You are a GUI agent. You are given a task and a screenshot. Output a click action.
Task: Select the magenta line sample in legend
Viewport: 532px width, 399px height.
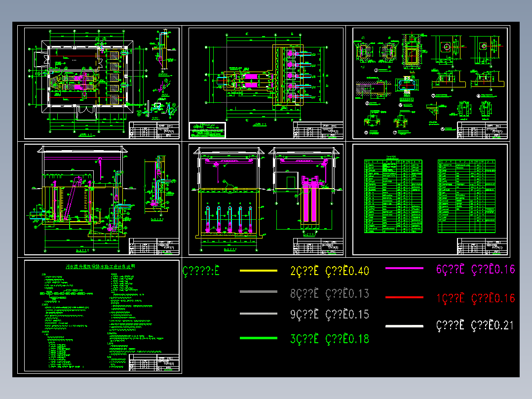tap(405, 268)
